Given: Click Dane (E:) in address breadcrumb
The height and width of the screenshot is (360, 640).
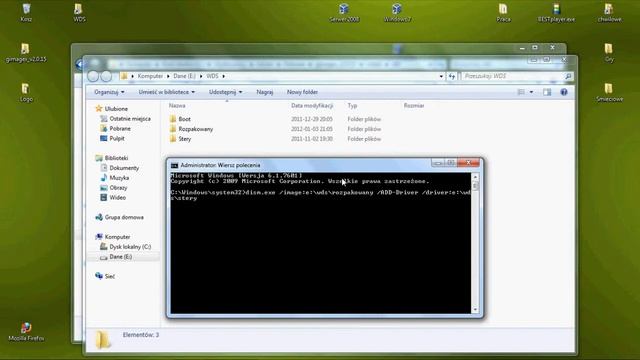Looking at the screenshot, I should [x=184, y=76].
